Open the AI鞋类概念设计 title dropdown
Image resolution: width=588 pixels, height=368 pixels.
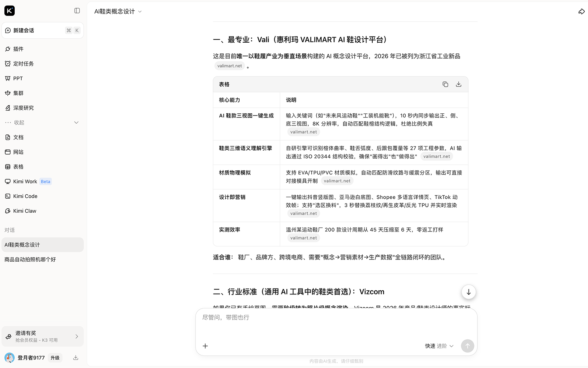click(x=118, y=11)
